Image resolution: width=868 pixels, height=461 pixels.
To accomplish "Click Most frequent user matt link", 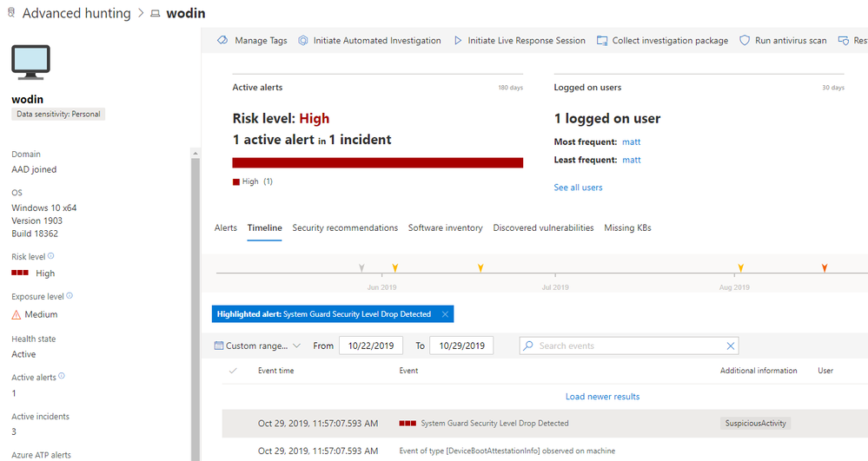I will (631, 142).
